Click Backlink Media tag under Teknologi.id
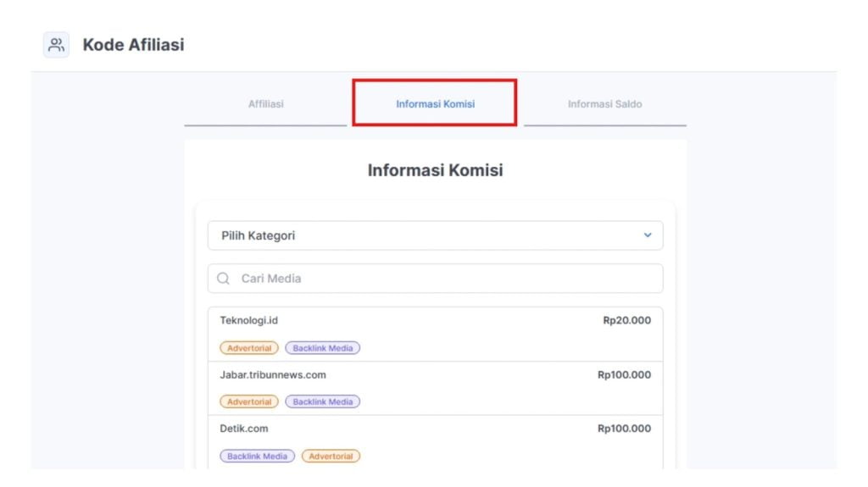868x487 pixels. [x=323, y=348]
